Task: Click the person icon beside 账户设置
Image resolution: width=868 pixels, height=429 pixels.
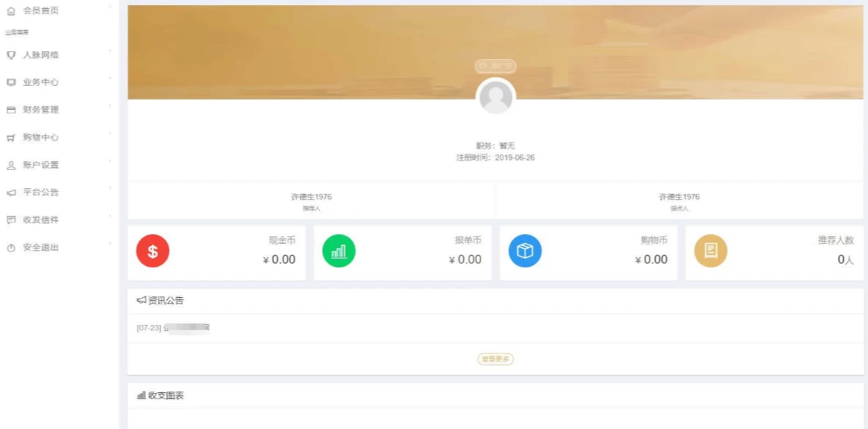Action: (x=11, y=165)
